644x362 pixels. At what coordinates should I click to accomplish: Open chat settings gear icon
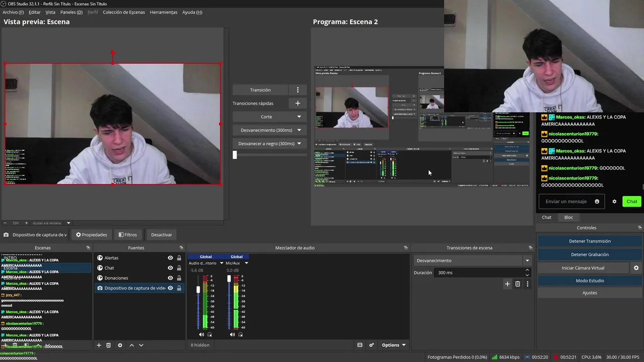point(614,202)
